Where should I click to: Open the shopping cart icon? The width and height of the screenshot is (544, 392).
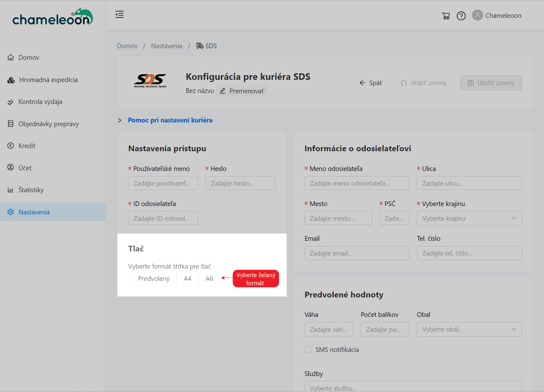446,16
